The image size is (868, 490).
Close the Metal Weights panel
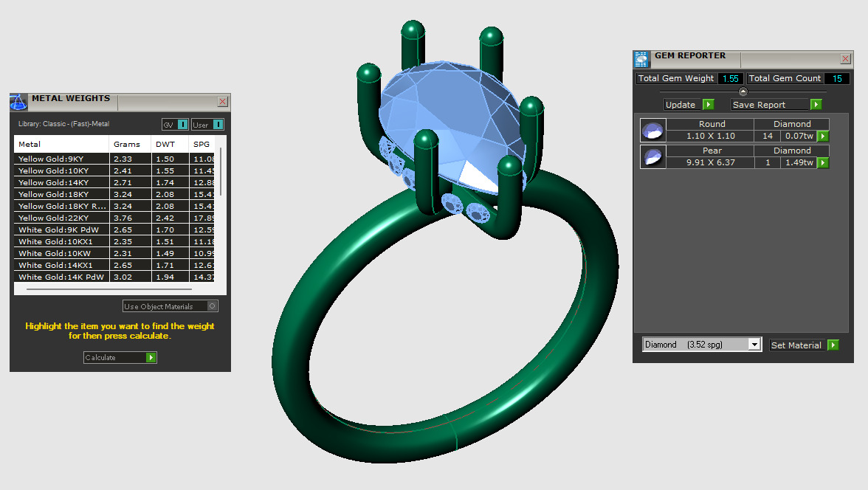223,101
